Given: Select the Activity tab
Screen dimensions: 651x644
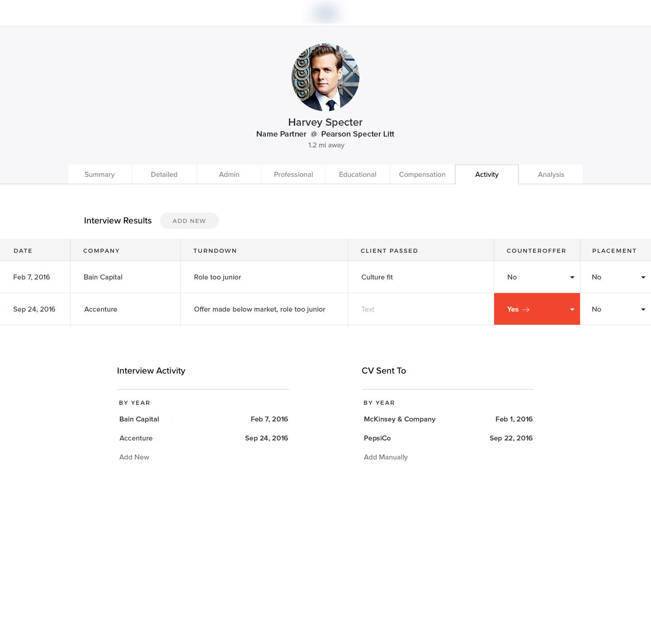Looking at the screenshot, I should [x=487, y=175].
